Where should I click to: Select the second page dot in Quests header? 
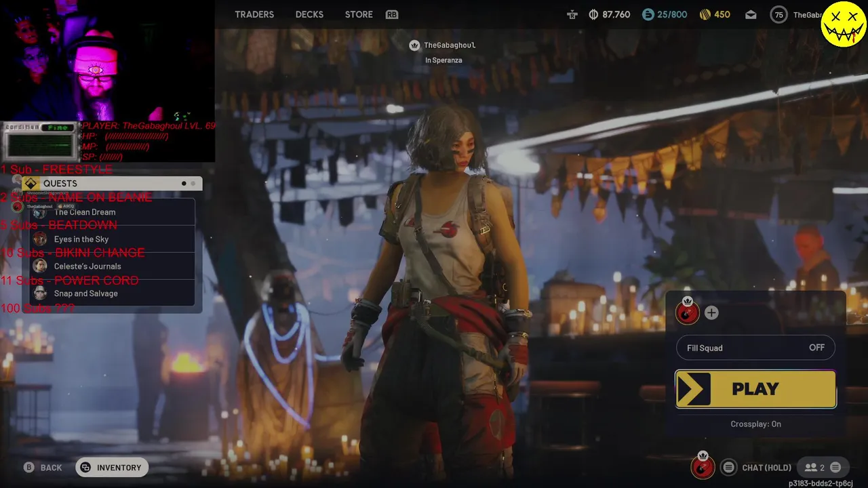coord(193,184)
